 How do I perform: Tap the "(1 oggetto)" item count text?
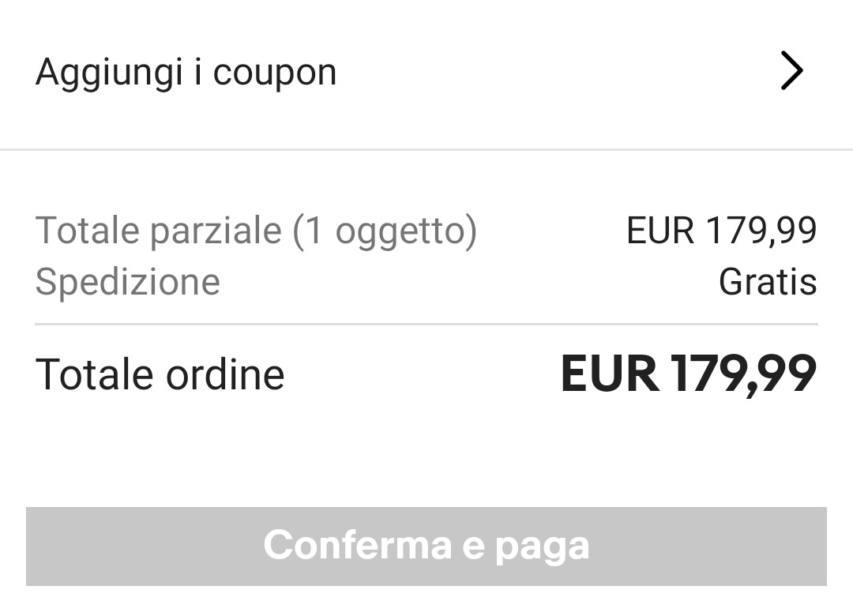[385, 231]
